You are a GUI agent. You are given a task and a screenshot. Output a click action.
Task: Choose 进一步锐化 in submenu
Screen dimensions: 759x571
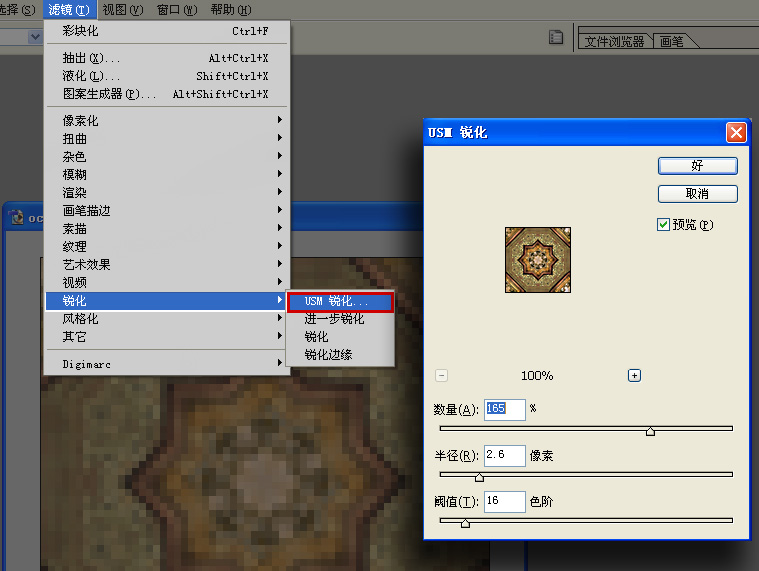tap(340, 319)
